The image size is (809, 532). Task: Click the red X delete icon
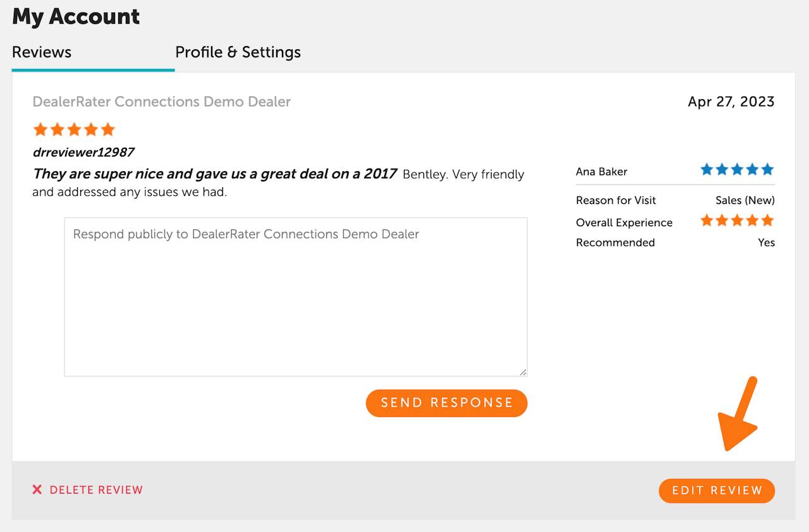point(37,490)
